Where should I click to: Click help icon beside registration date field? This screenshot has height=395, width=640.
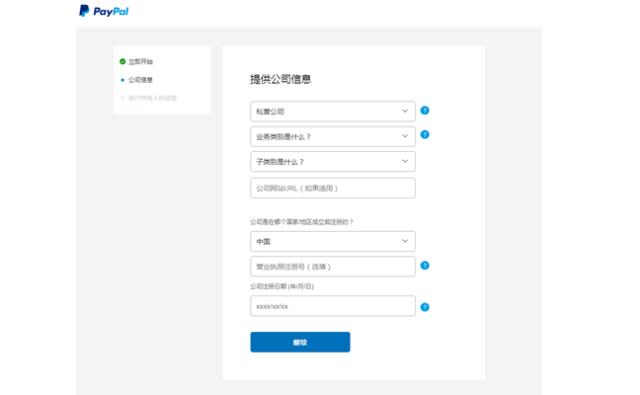pyautogui.click(x=424, y=307)
